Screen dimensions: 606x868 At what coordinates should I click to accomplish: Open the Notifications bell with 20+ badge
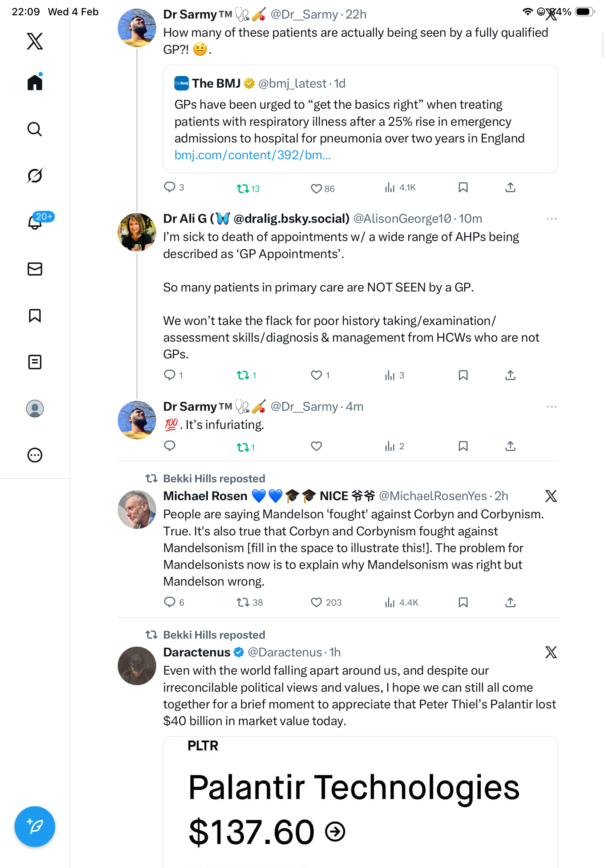click(x=35, y=222)
